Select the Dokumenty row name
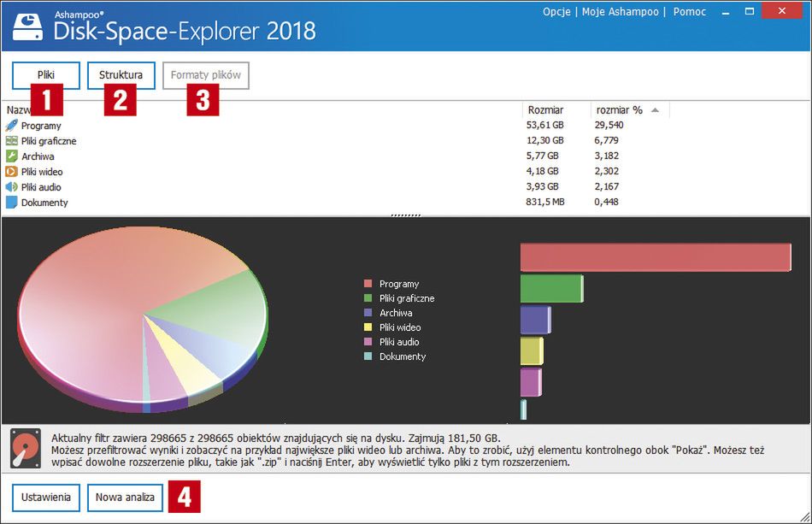Screen dimensions: 812x524 click(x=44, y=203)
